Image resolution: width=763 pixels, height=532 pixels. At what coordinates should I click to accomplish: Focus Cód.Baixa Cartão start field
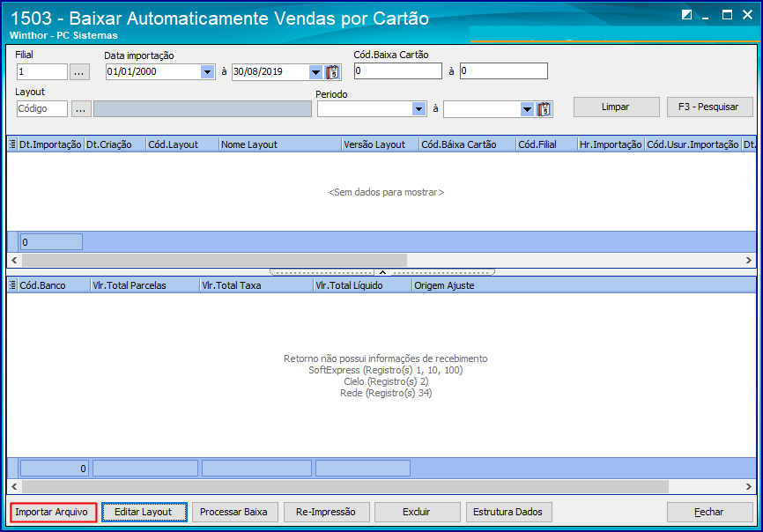[398, 71]
